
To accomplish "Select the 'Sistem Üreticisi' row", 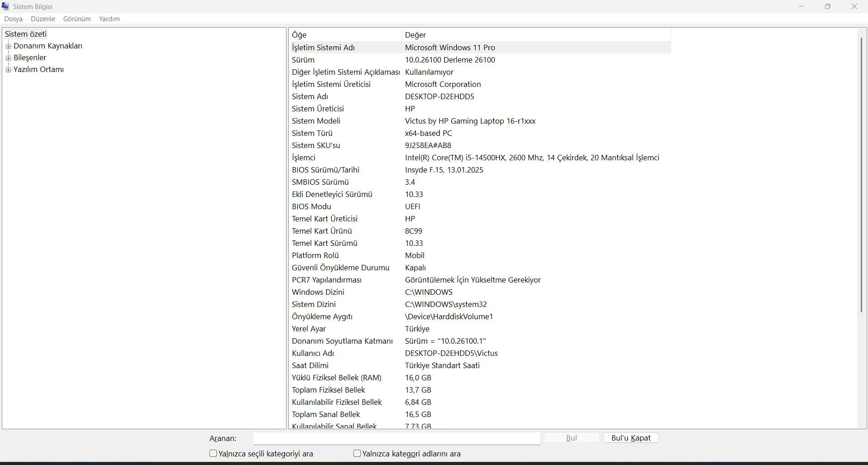I will (480, 109).
